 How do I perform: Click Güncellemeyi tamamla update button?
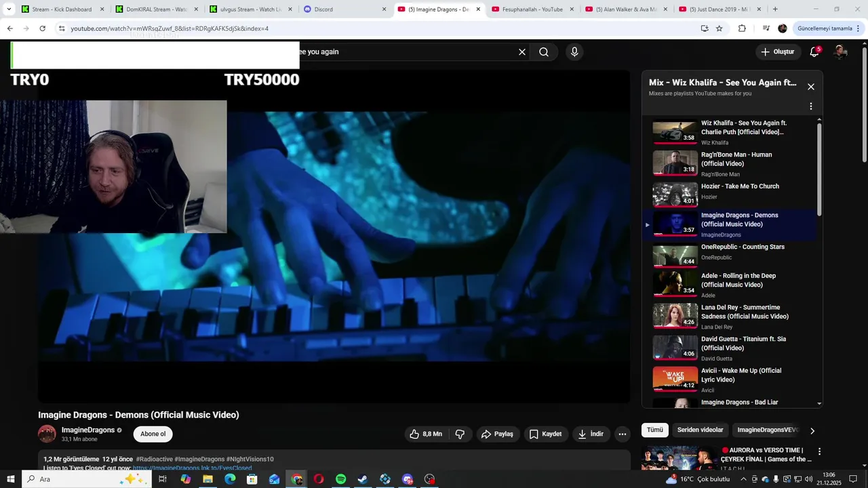tap(829, 28)
